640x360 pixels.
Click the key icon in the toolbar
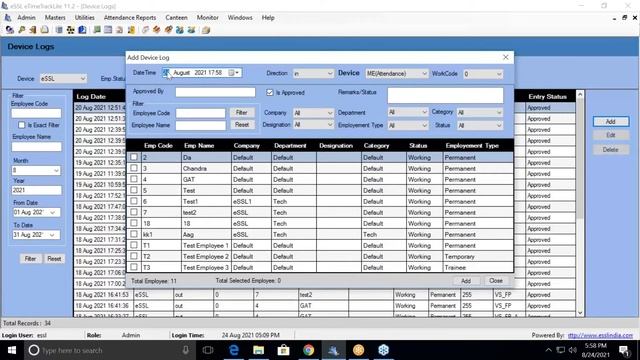pyautogui.click(x=21, y=30)
